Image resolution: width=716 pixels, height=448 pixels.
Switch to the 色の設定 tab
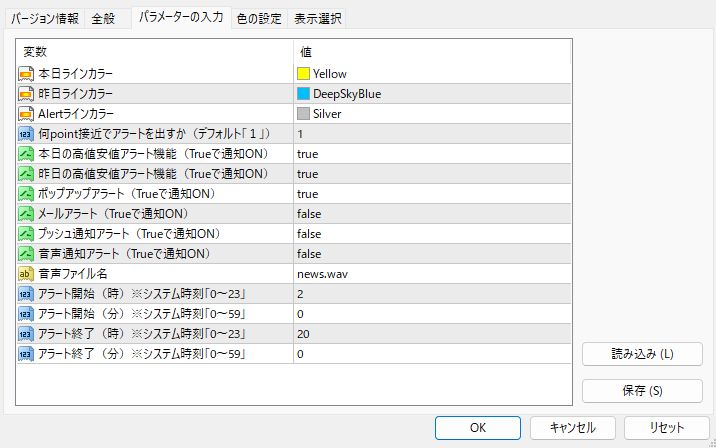[x=259, y=18]
